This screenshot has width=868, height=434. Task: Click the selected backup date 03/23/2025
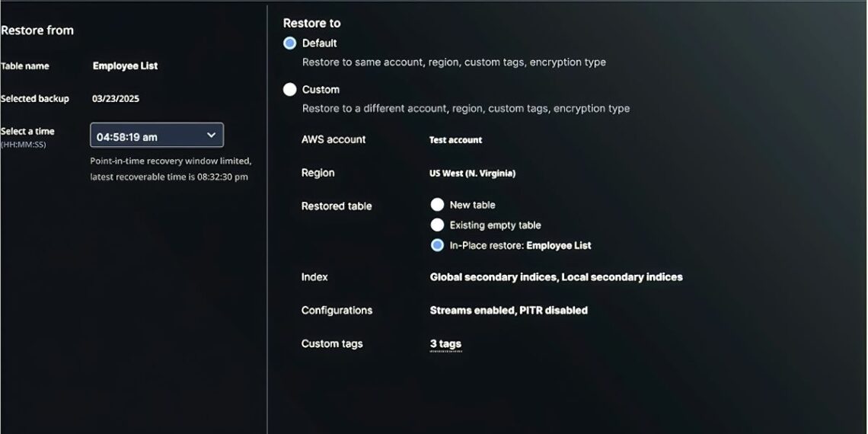tap(116, 99)
